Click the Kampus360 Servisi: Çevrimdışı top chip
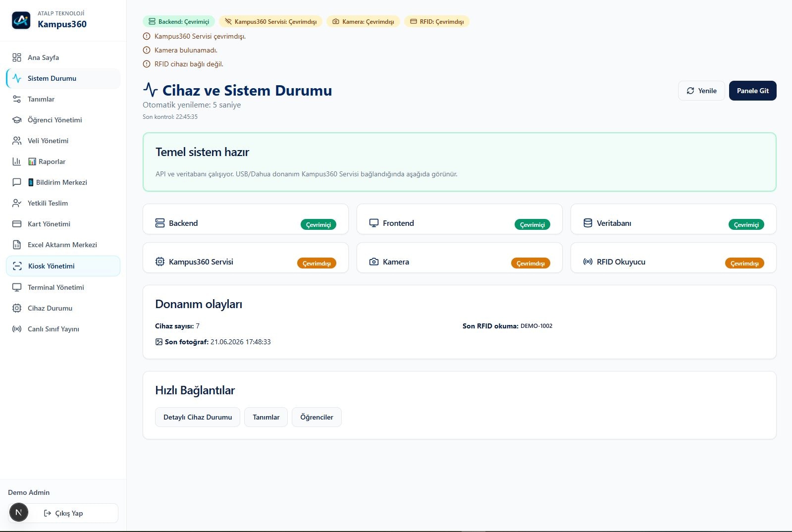Viewport: 792px width, 532px height. coord(270,21)
